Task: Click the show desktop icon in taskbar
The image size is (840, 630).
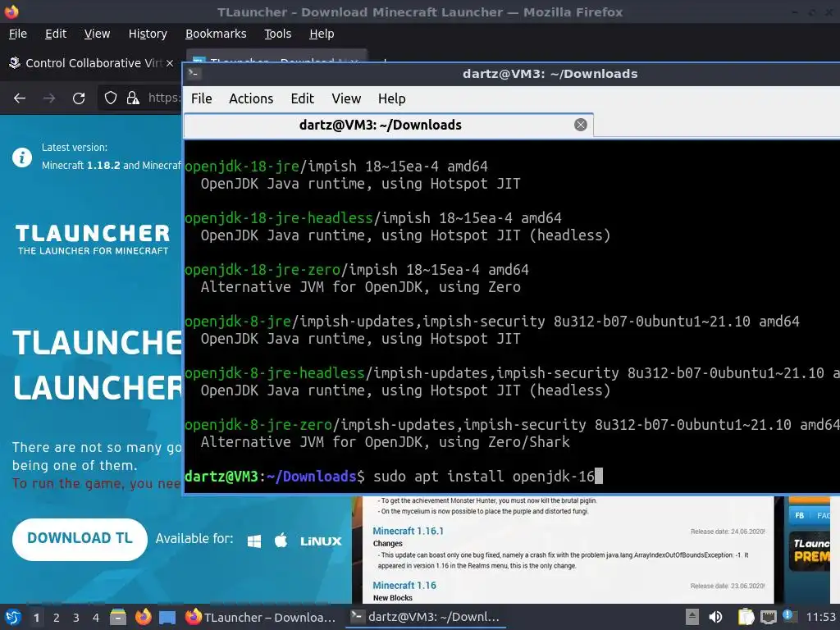Action: pyautogui.click(x=167, y=618)
